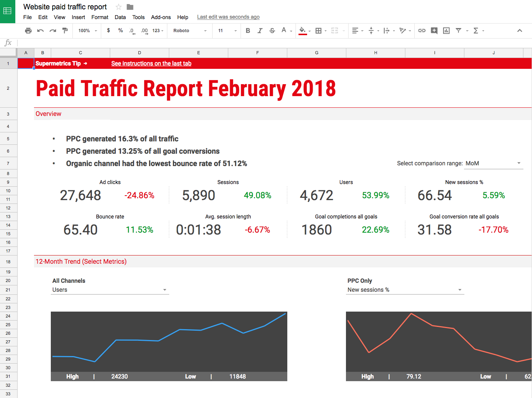Screen dimensions: 532x398
Task: Click the '12-Month Trend (Select Metrics)' heading
Action: pyautogui.click(x=81, y=261)
